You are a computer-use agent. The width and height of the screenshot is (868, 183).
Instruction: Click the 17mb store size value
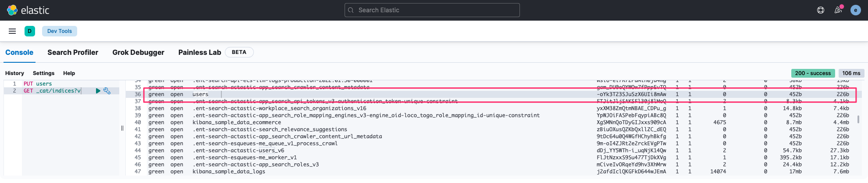click(x=795, y=172)
